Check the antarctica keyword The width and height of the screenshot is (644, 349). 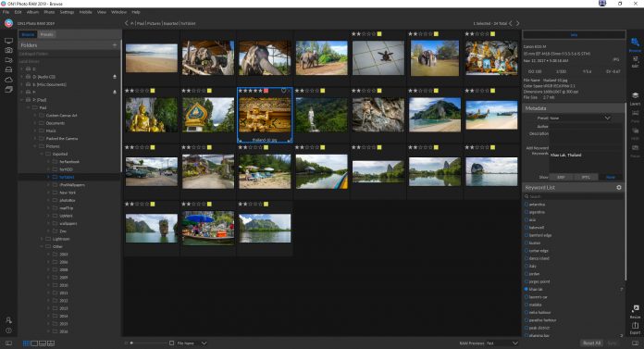pyautogui.click(x=526, y=205)
